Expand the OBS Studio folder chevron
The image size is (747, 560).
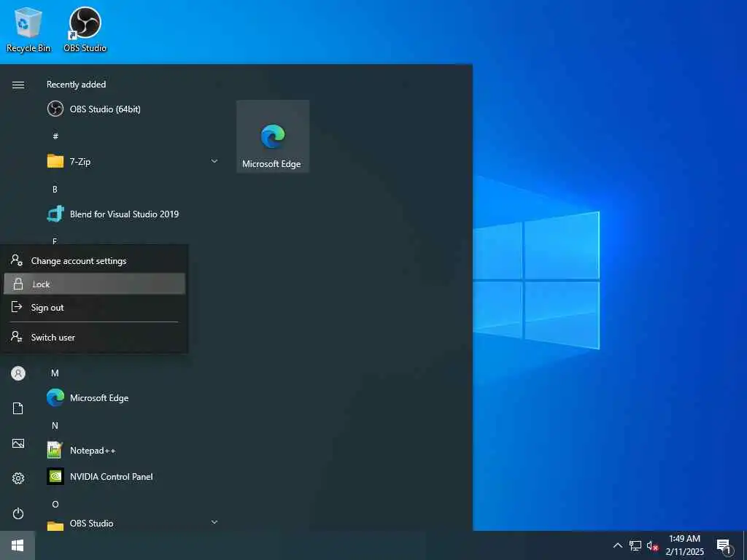click(x=214, y=522)
